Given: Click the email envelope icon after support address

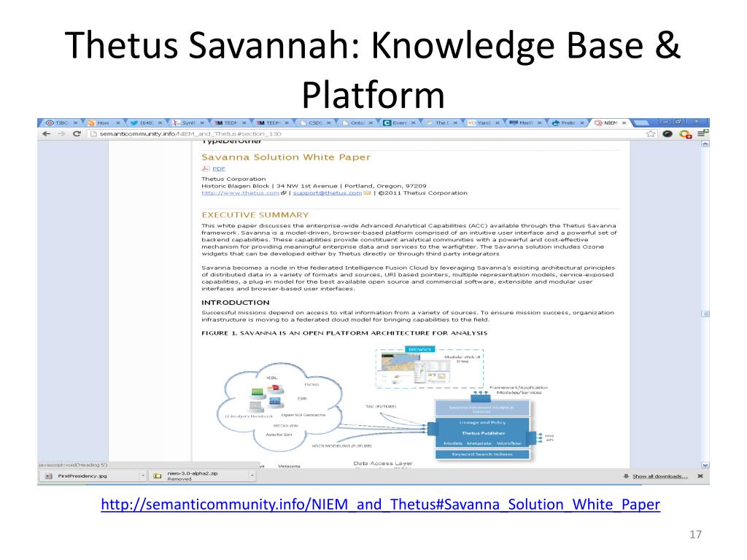Looking at the screenshot, I should pos(367,192).
